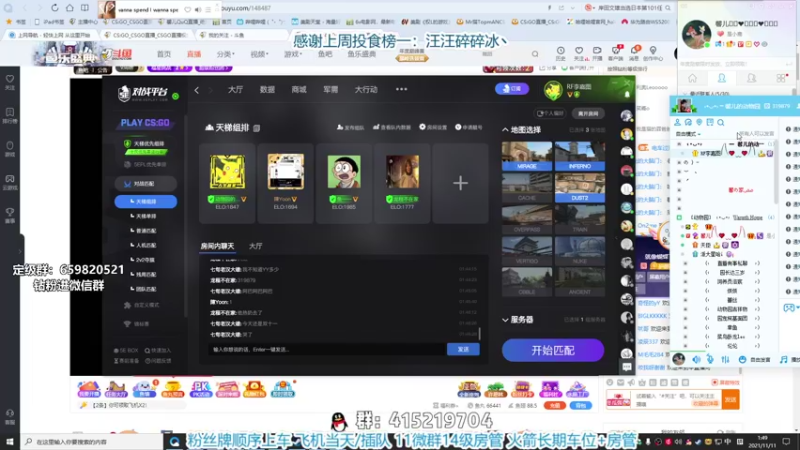800x450 pixels.
Task: Switch to 大厅 chat tab
Action: click(255, 246)
